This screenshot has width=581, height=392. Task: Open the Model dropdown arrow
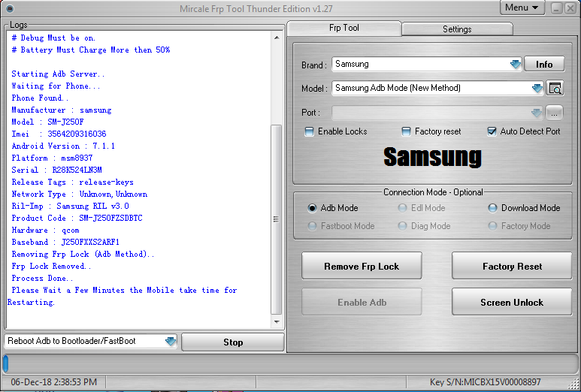point(537,89)
